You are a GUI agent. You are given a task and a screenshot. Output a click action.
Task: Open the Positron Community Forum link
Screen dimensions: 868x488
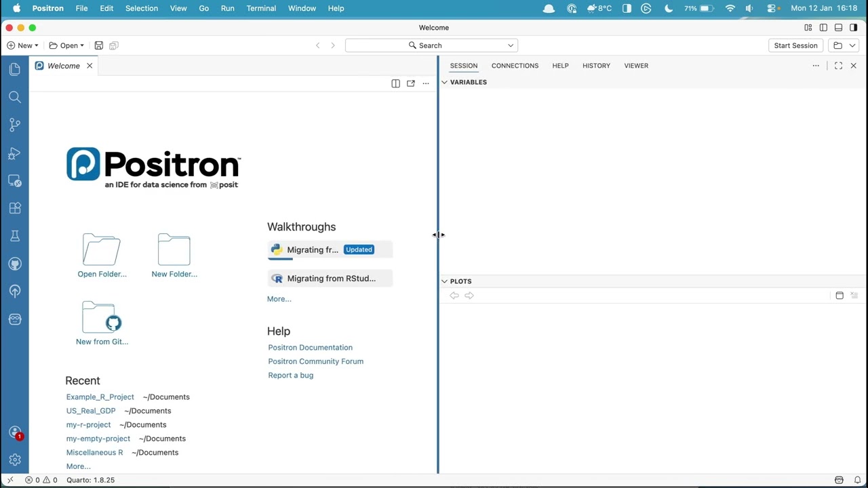point(315,361)
